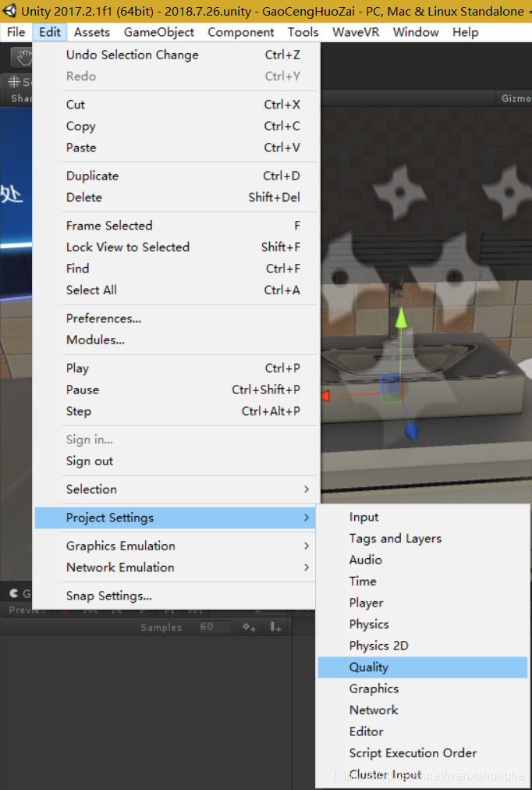Click the blue Z-axis gizmo arrow
This screenshot has height=790, width=532.
point(412,432)
